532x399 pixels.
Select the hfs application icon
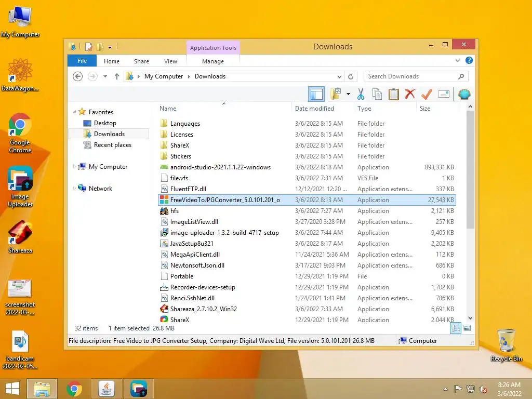coord(164,211)
